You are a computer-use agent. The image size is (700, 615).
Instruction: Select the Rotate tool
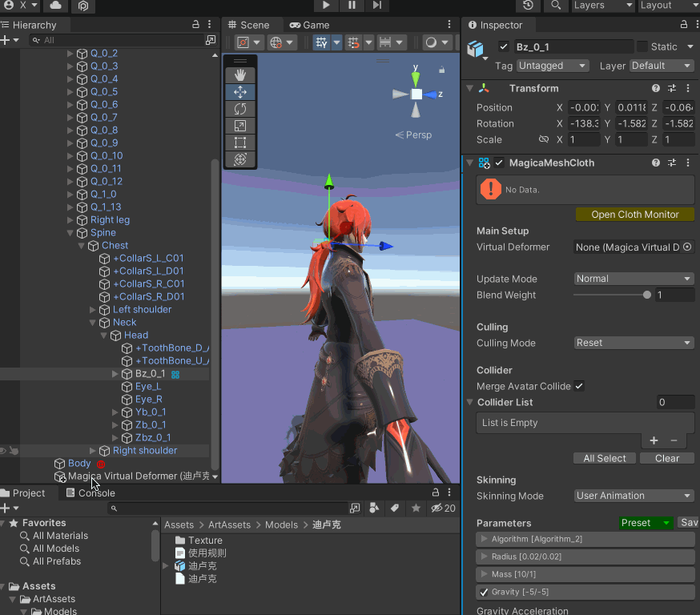tap(239, 109)
